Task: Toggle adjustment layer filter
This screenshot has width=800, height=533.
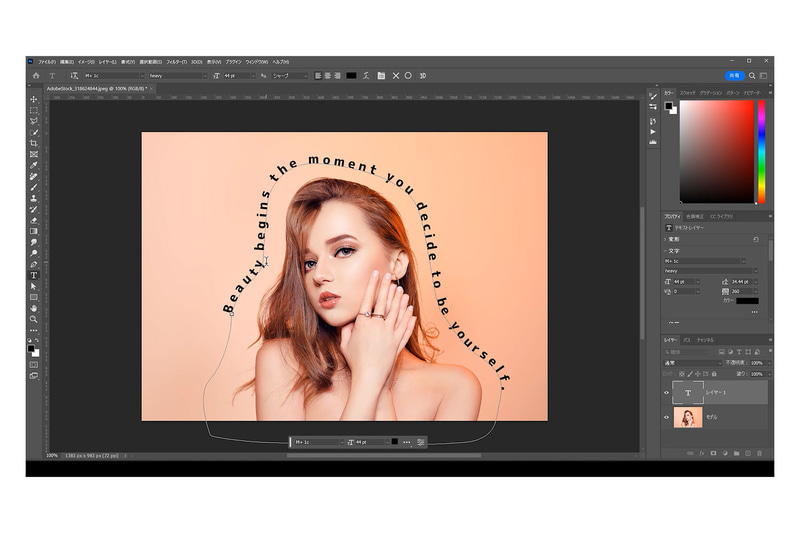Action: tap(730, 352)
